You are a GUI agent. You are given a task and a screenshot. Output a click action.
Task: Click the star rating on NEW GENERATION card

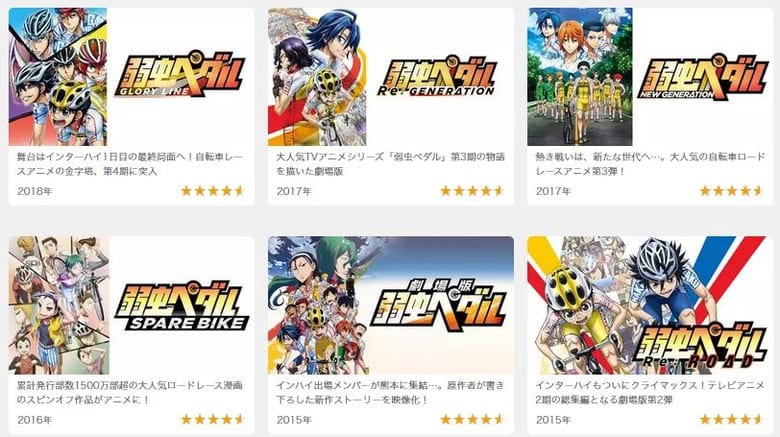click(731, 191)
